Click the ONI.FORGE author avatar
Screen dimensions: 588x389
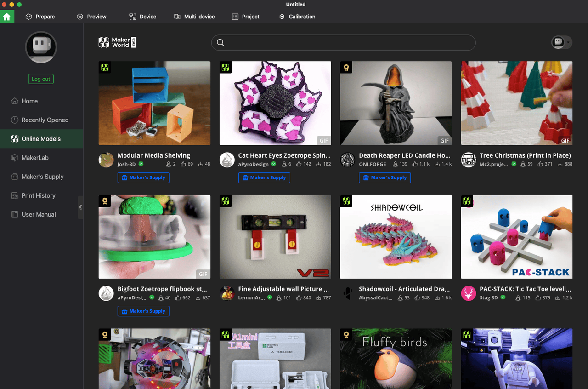tap(348, 160)
